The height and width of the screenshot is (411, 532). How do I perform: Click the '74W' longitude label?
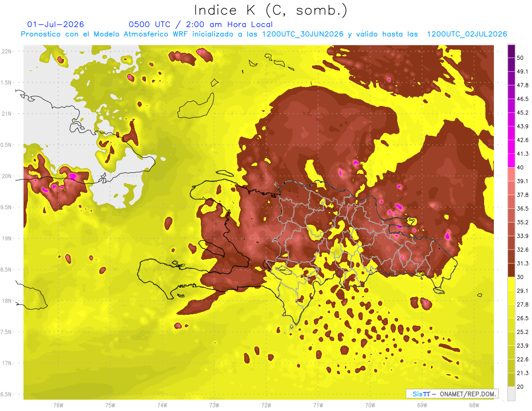pyautogui.click(x=162, y=405)
